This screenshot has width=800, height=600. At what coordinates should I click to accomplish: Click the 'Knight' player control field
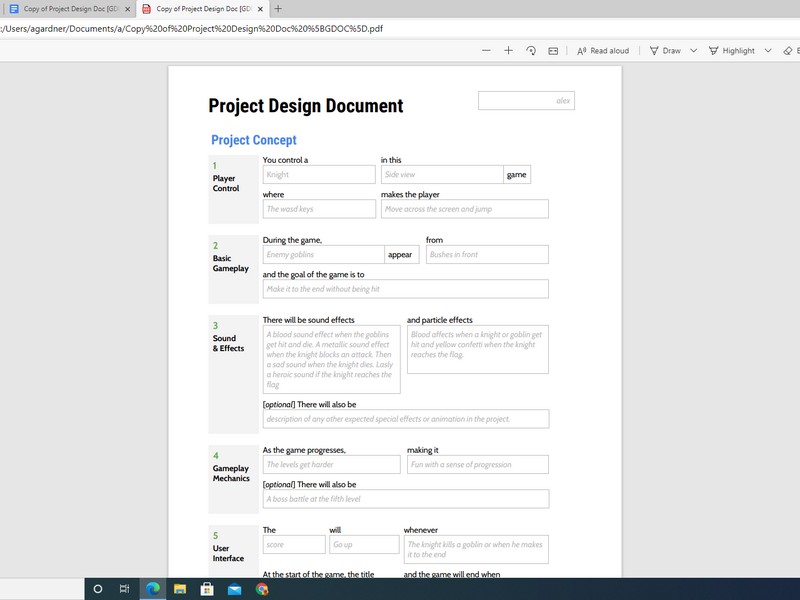[319, 175]
